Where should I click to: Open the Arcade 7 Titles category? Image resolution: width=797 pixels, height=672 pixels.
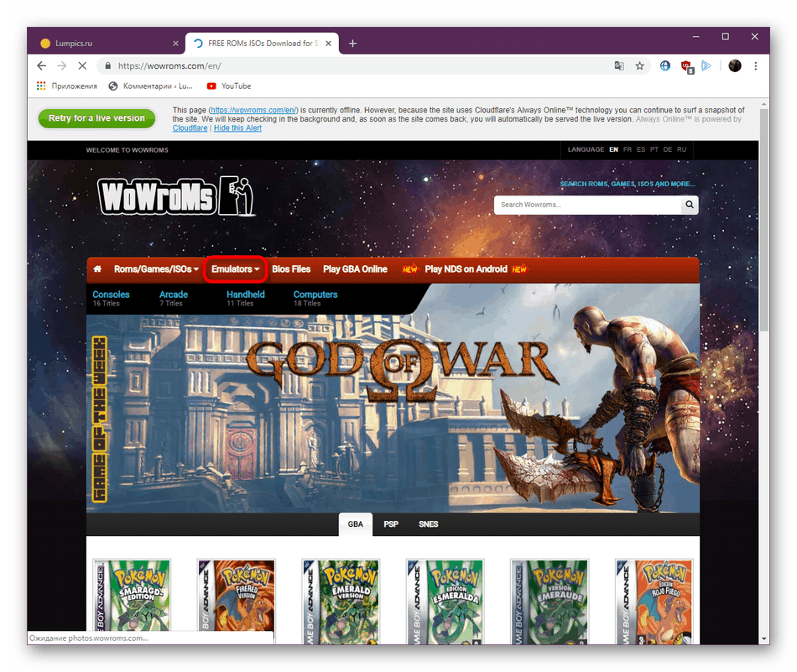[174, 299]
